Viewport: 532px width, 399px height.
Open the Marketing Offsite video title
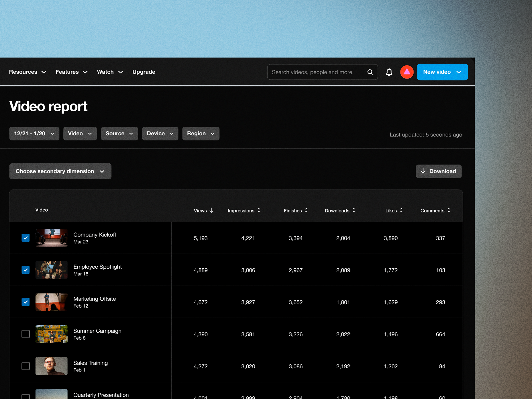click(95, 299)
